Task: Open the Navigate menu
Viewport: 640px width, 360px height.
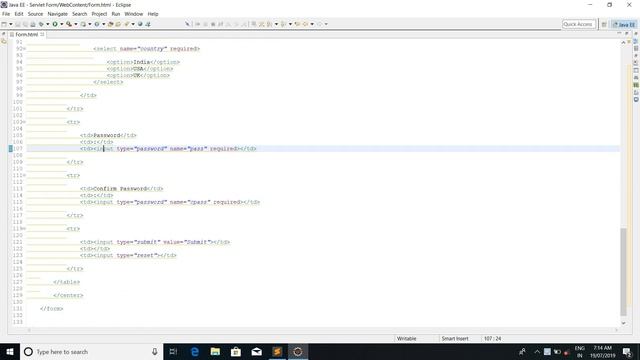Action: pyautogui.click(x=58, y=14)
